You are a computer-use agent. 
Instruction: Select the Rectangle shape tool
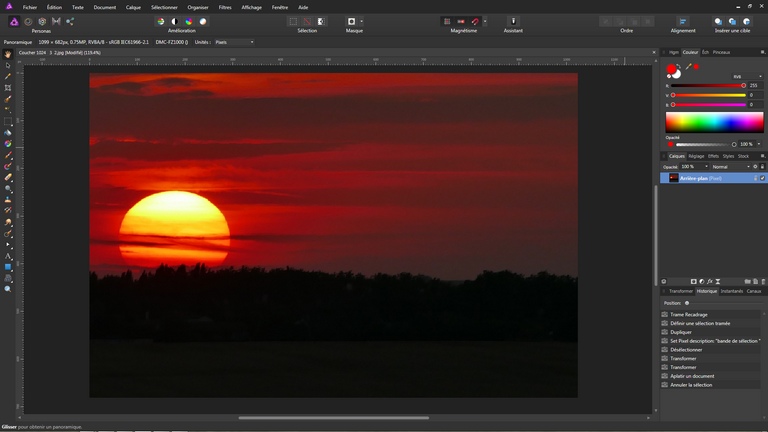pyautogui.click(x=8, y=267)
